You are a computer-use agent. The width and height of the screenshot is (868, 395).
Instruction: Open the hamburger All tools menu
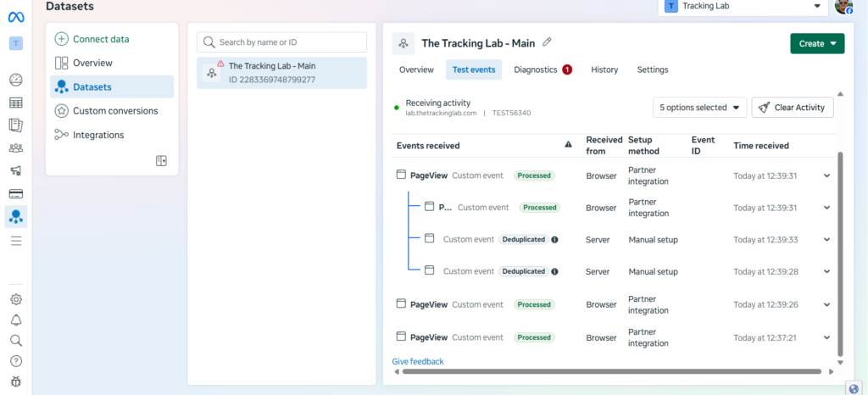(16, 241)
